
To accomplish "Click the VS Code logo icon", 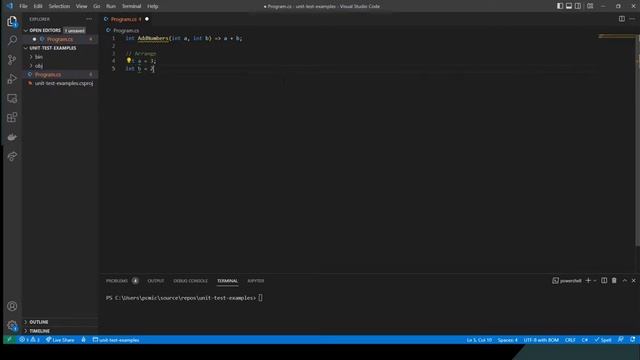I will point(10,6).
